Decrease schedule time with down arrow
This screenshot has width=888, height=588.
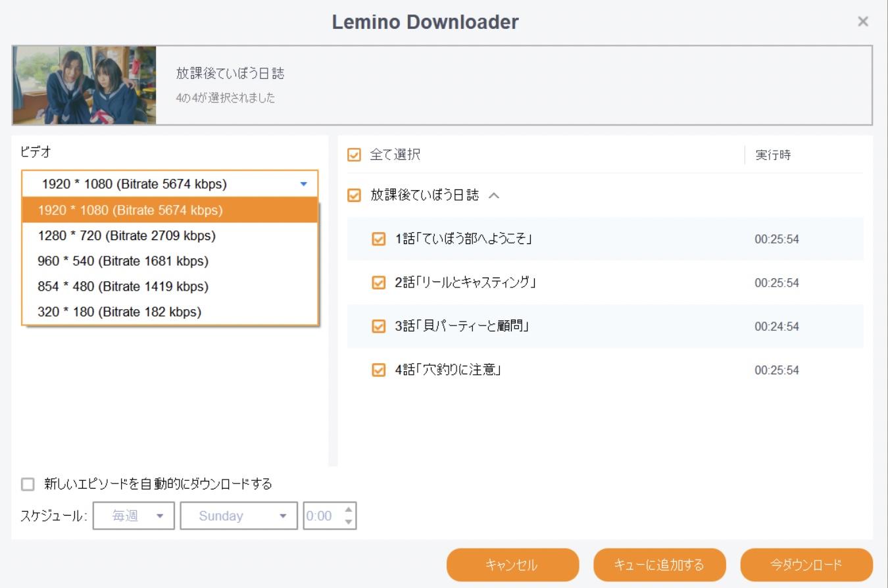pos(349,523)
